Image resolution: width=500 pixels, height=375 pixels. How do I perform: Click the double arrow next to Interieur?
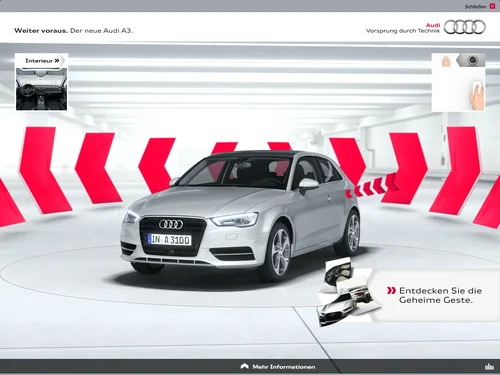[57, 61]
